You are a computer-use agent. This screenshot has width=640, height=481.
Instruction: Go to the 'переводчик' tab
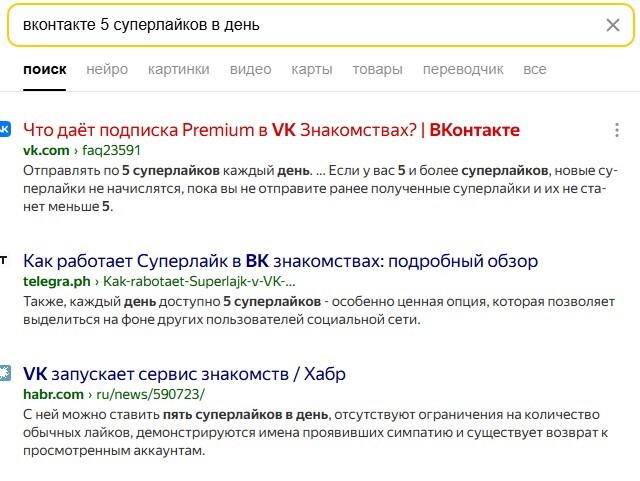click(x=463, y=69)
